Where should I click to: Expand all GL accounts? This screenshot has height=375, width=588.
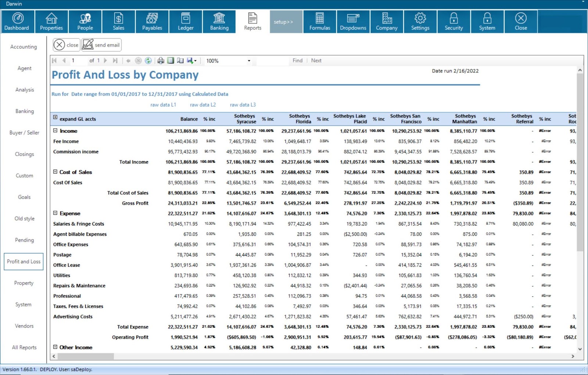(55, 118)
